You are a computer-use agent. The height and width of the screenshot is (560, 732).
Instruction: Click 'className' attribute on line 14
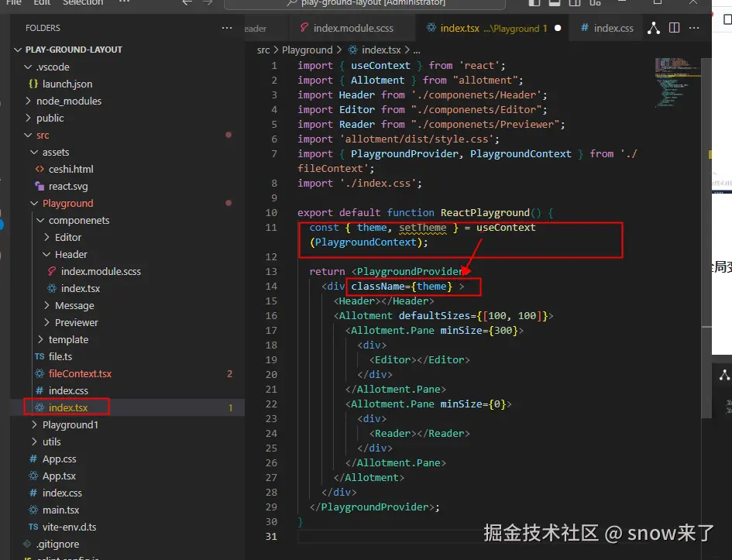[x=378, y=286]
